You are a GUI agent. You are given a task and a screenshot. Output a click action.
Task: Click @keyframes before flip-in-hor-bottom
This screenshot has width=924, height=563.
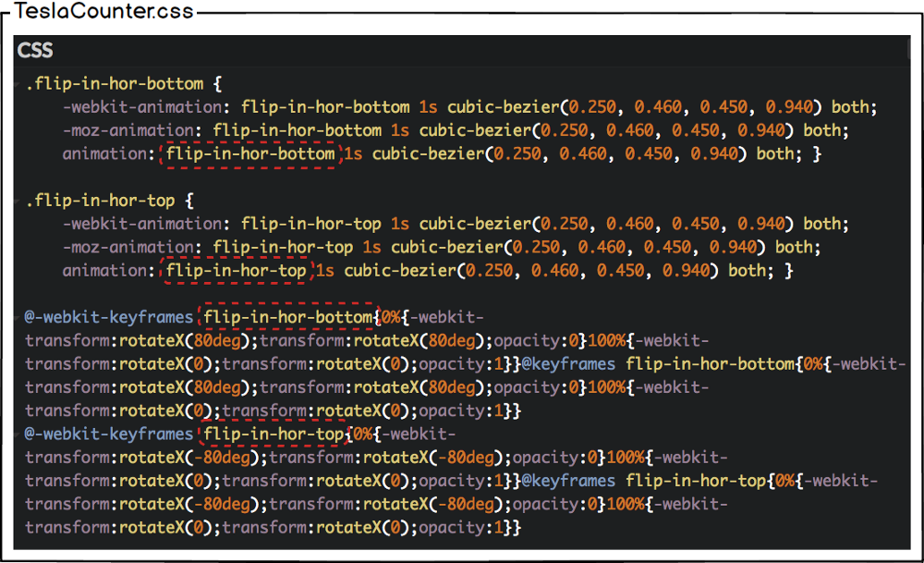(569, 364)
